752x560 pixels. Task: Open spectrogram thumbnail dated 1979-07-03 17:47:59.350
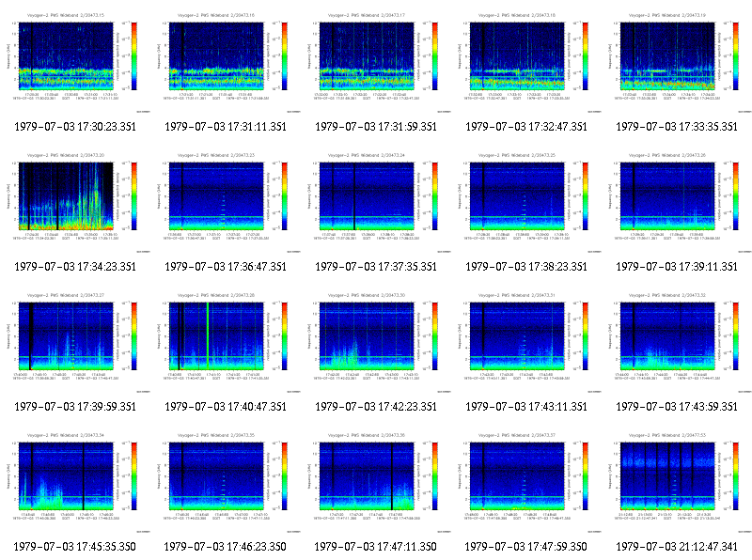click(x=526, y=482)
